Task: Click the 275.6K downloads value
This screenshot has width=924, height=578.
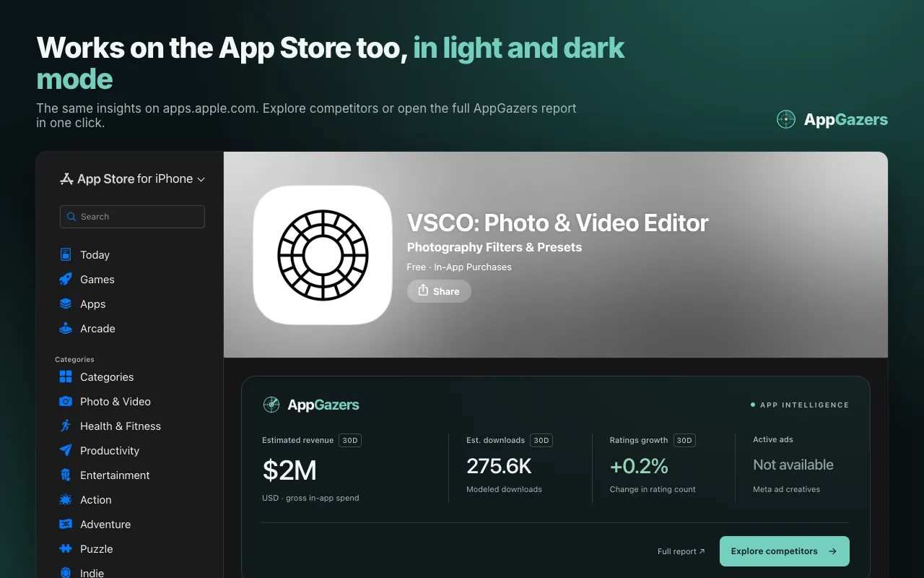Action: coord(499,467)
